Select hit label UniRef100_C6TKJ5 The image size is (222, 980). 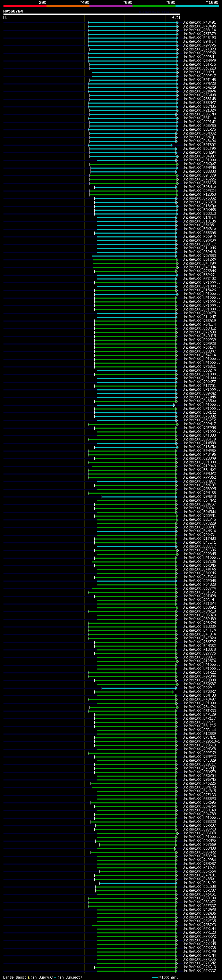(199, 65)
